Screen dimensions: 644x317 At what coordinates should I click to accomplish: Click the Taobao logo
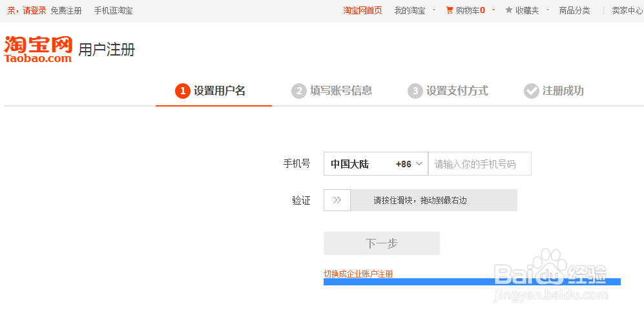38,49
